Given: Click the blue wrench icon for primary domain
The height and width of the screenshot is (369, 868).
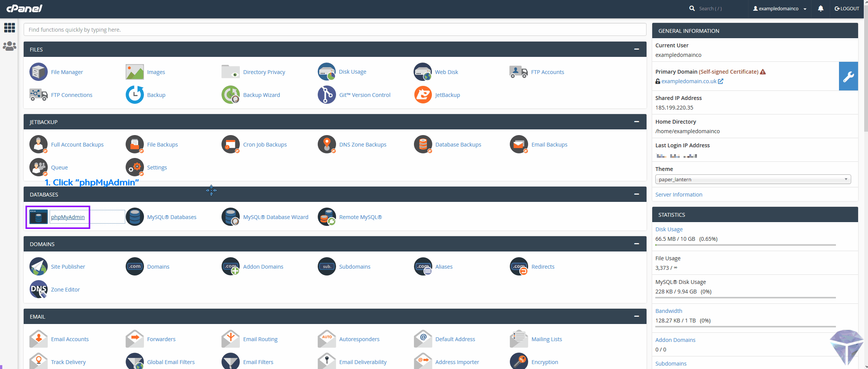Looking at the screenshot, I should coord(849,76).
